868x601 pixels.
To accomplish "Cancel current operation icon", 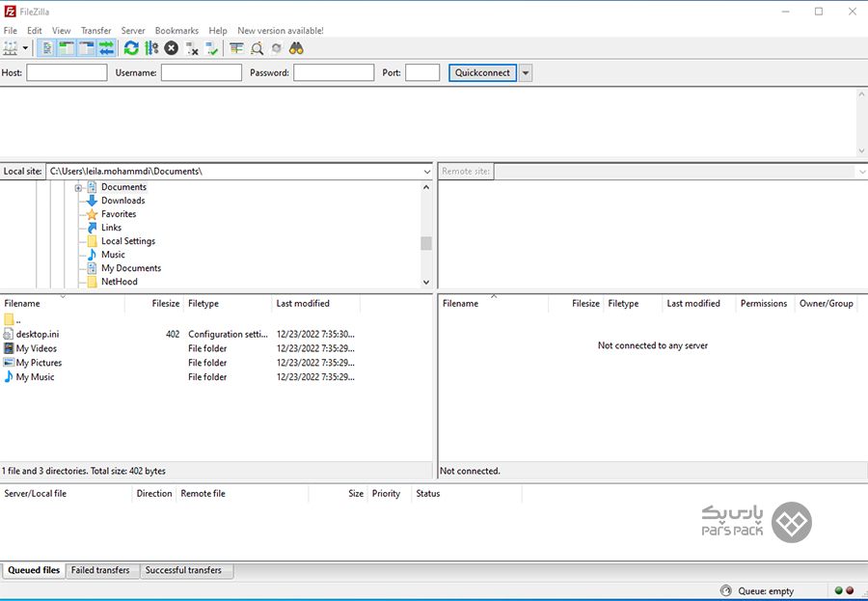I will 172,49.
